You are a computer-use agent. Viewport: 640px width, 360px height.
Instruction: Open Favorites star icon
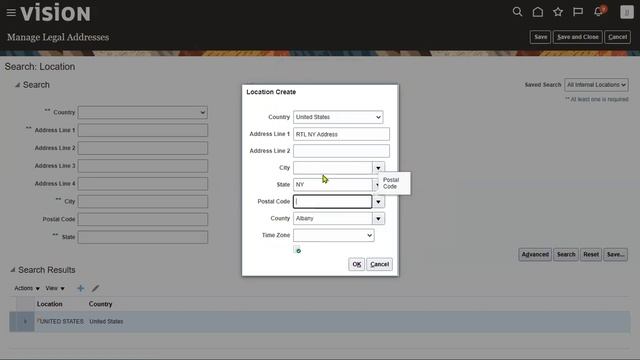coord(558,12)
